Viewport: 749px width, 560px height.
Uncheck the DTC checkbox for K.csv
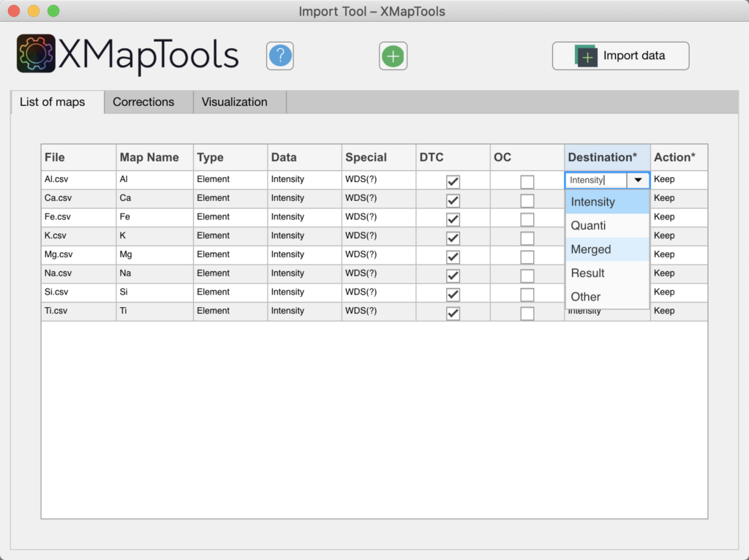(x=453, y=238)
